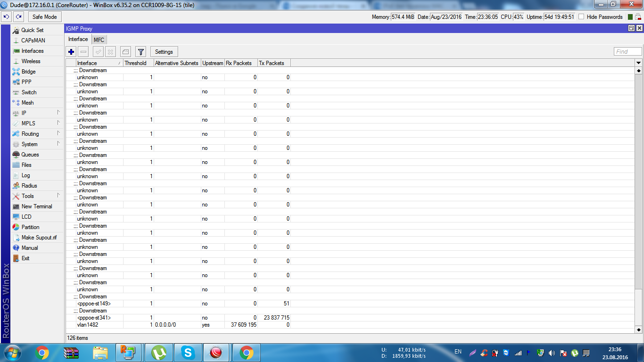Open the Filter funnel tool
The width and height of the screenshot is (644, 362).
tap(140, 52)
